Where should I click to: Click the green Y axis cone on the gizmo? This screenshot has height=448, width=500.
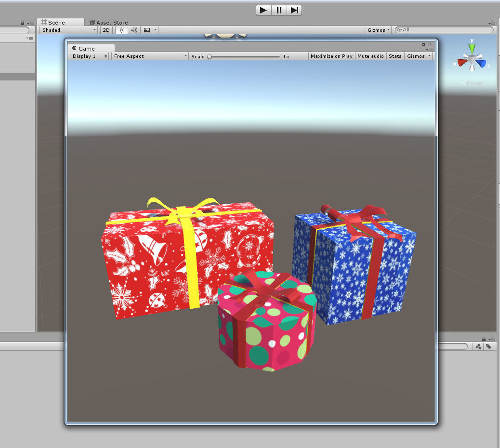click(472, 48)
